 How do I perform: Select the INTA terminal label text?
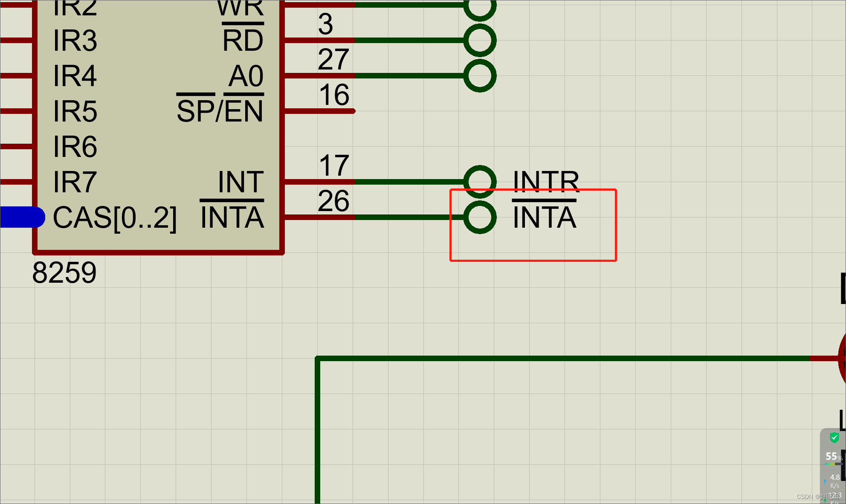pos(544,217)
